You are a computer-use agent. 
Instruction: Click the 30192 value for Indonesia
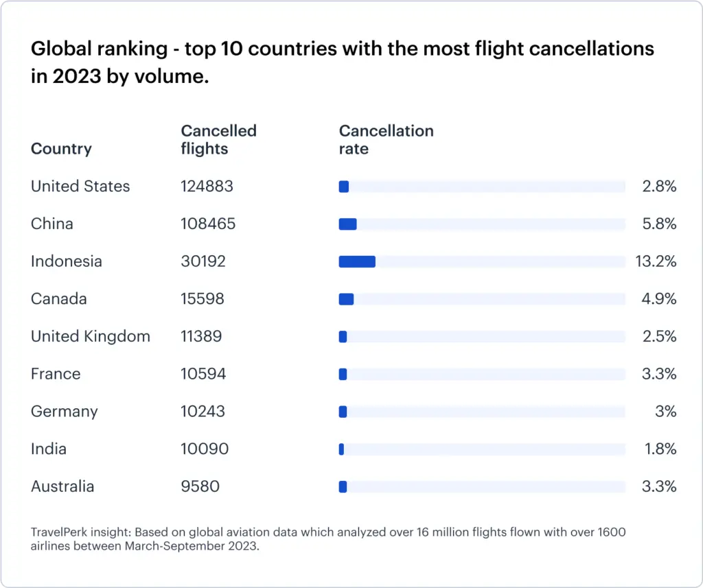(x=203, y=261)
